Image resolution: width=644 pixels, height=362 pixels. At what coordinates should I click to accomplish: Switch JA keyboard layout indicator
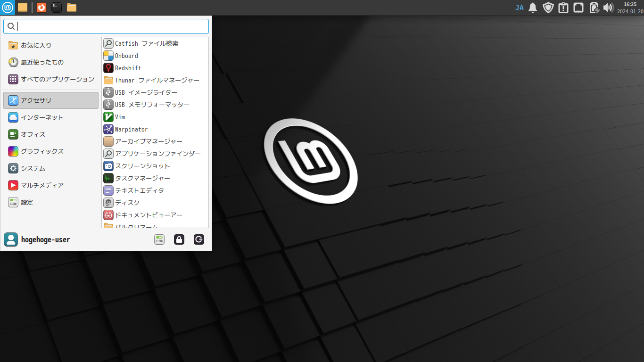click(x=520, y=8)
